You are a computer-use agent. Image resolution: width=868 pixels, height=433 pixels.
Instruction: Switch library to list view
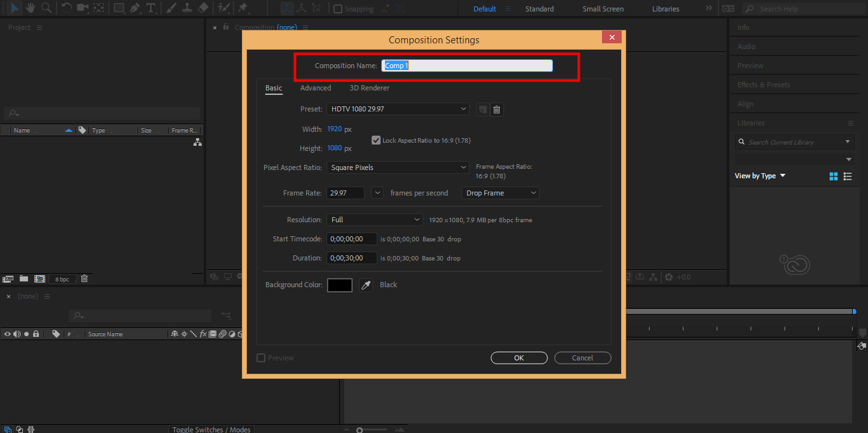[848, 176]
